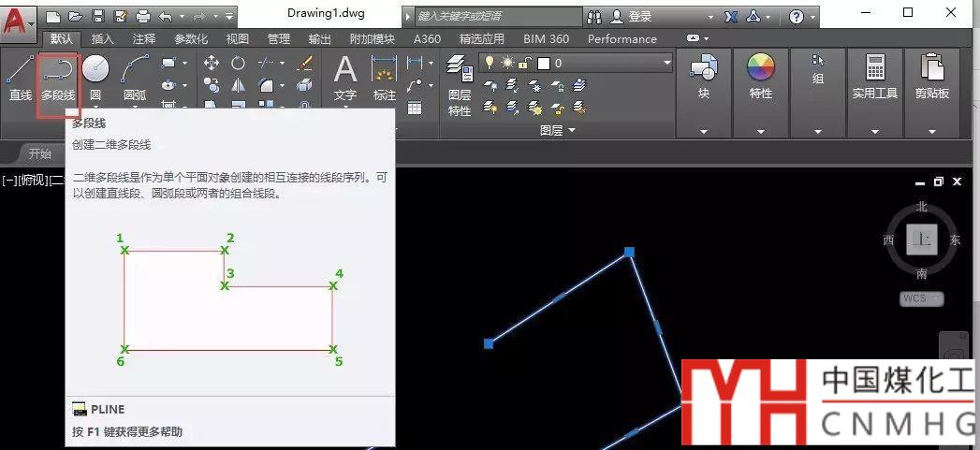Click the Save icon in quick access toolbar
Screen dimensions: 980x450
click(x=97, y=17)
